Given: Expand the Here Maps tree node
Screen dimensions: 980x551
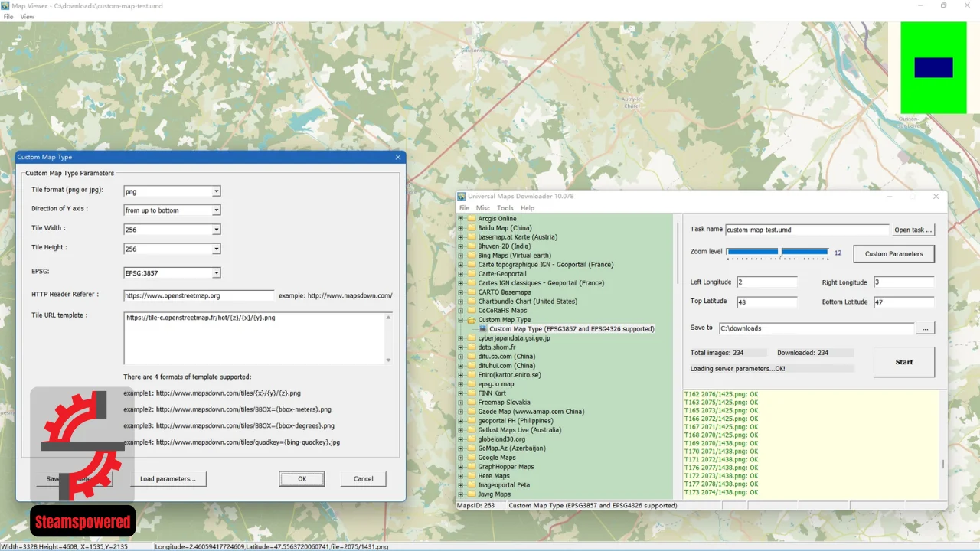Looking at the screenshot, I should tap(461, 476).
